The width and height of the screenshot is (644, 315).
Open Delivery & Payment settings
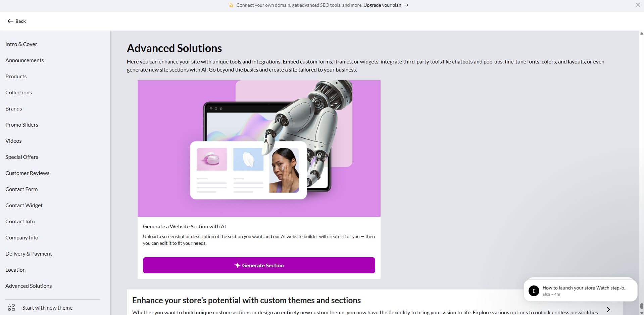pos(29,254)
